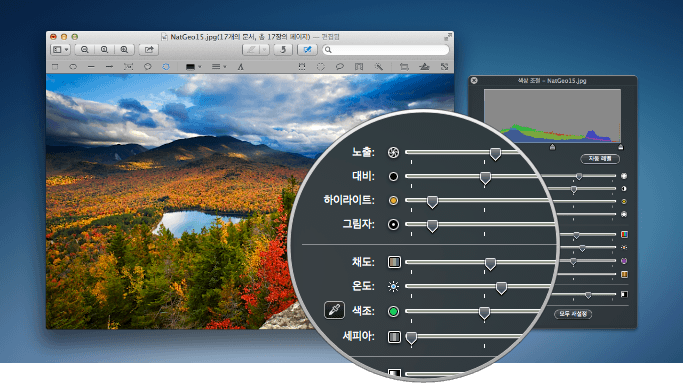
Task: Open the Share button in Preview toolbar
Action: [149, 50]
